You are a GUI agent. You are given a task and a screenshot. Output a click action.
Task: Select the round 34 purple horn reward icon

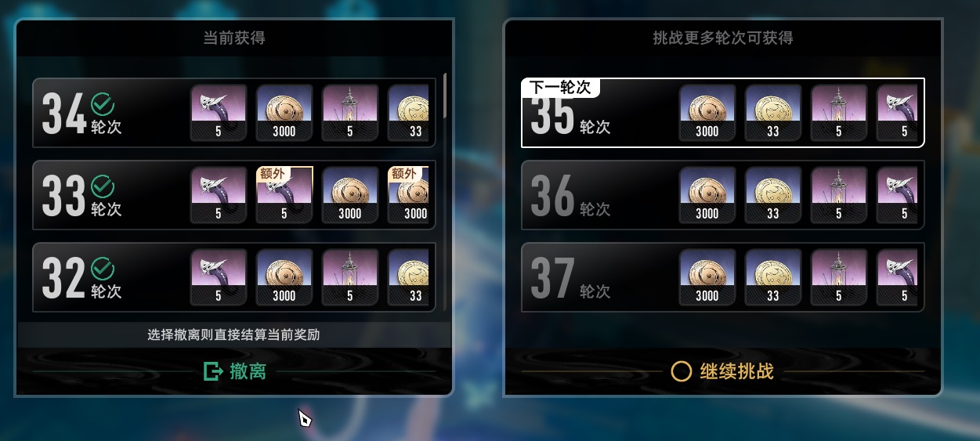pos(219,113)
